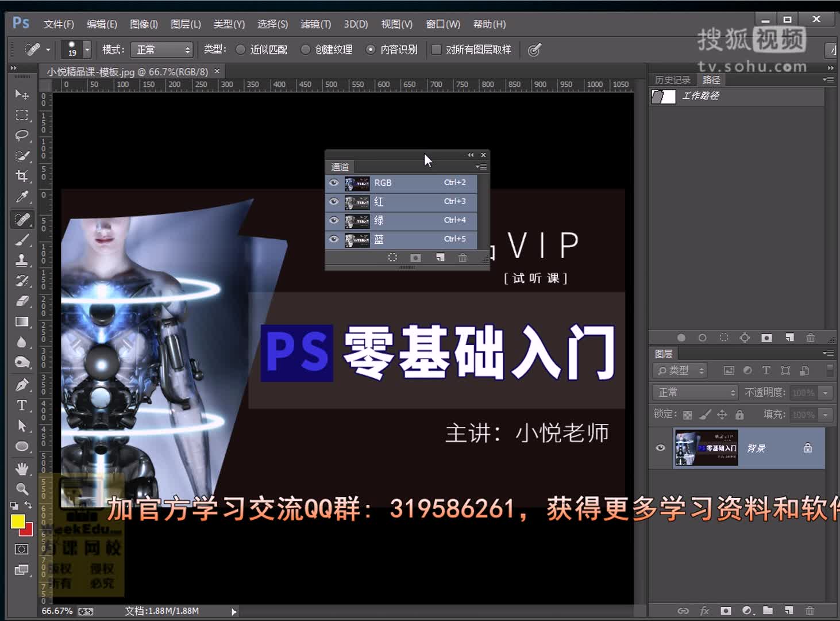Click Add layer mask icon in Layers panel
The image size is (840, 621).
[726, 611]
